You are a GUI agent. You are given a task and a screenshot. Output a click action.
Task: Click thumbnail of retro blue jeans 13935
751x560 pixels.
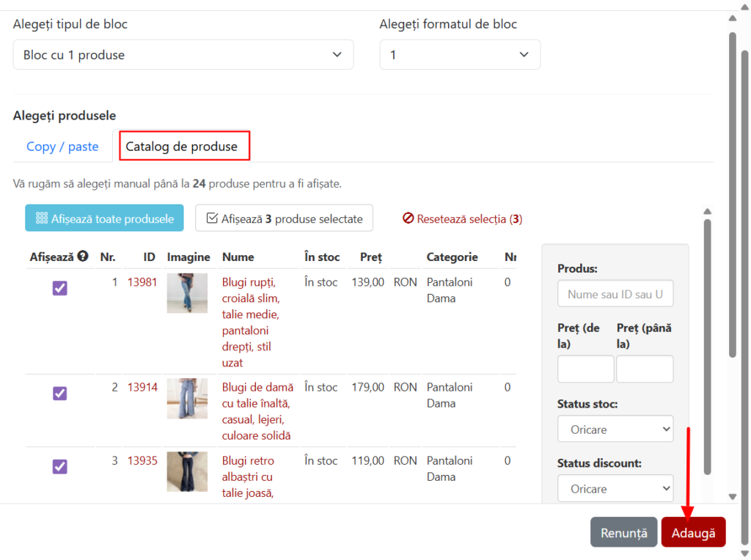pyautogui.click(x=187, y=471)
